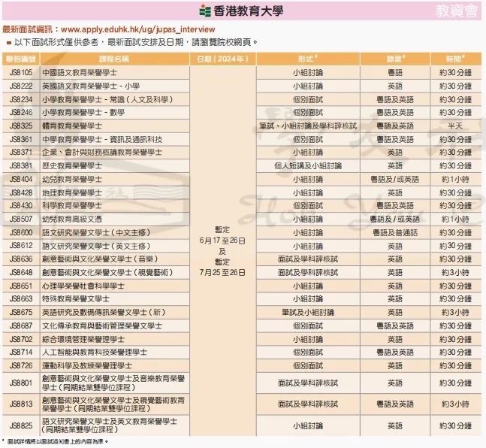Click the 7月25至26日 date text
486x448 pixels.
tap(222, 272)
